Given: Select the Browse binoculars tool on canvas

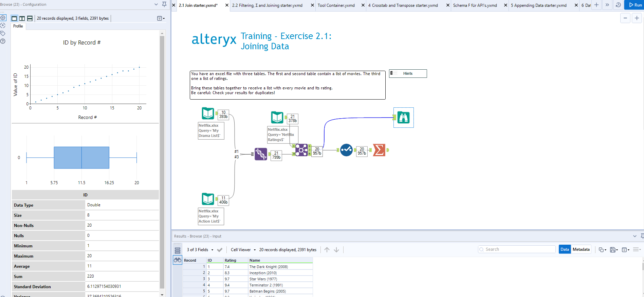Looking at the screenshot, I should [x=404, y=118].
